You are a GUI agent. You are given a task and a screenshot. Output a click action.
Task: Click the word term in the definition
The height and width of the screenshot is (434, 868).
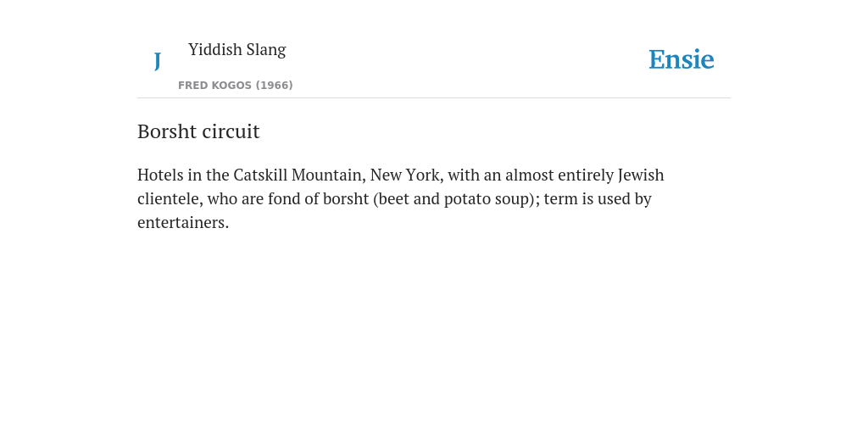[561, 198]
